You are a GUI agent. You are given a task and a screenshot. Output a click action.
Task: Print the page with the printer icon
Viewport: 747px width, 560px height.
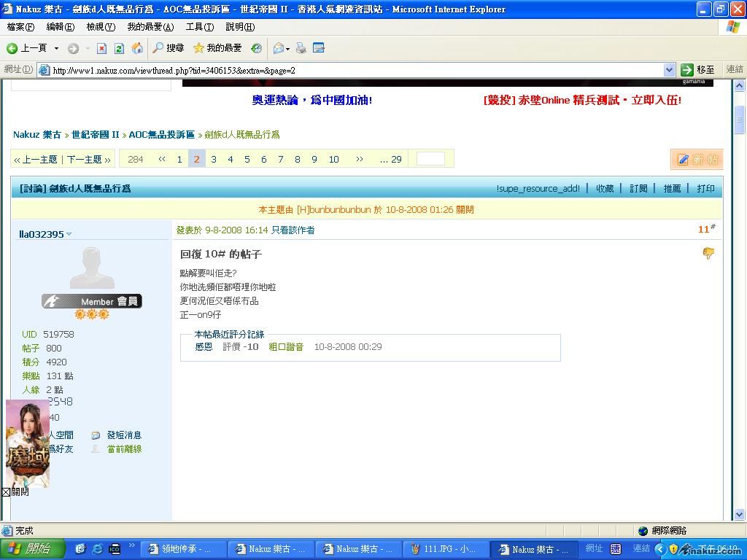coord(301,47)
